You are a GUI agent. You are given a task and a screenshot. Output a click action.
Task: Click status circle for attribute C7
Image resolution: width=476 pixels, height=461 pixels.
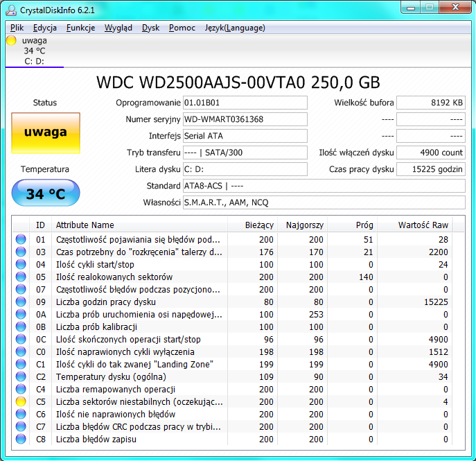click(21, 426)
